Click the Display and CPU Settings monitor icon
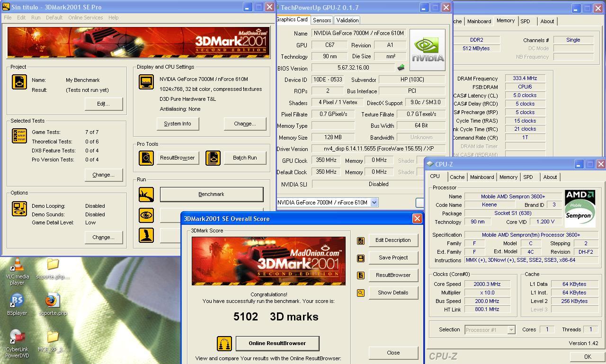 point(146,81)
